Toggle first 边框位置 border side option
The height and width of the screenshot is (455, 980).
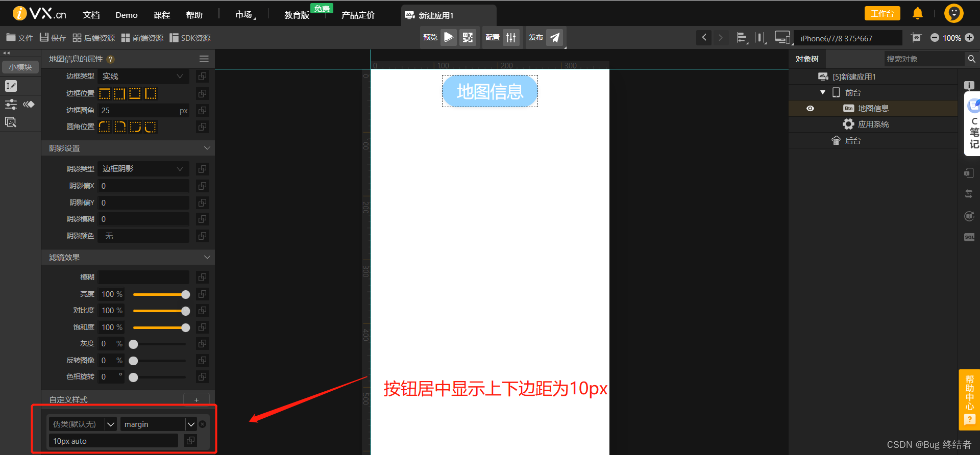105,93
